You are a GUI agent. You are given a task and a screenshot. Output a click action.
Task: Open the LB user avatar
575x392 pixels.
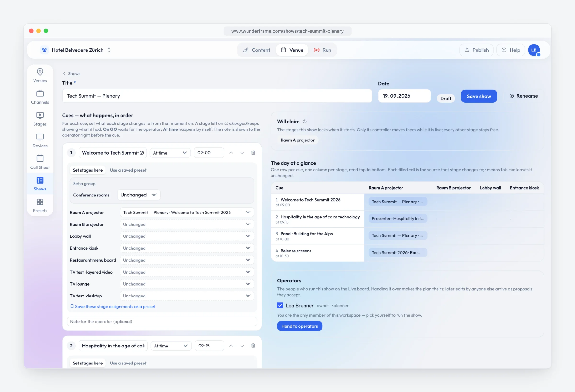(534, 50)
